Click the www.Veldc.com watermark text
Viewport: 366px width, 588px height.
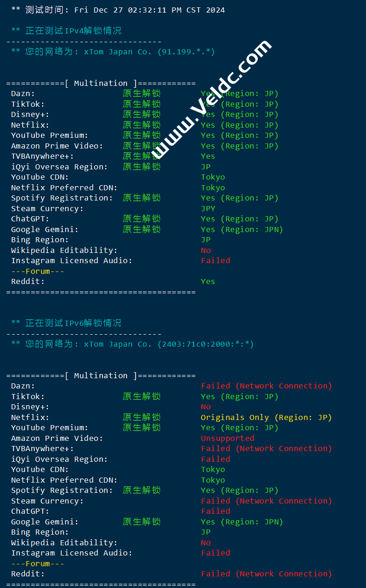coord(211,98)
